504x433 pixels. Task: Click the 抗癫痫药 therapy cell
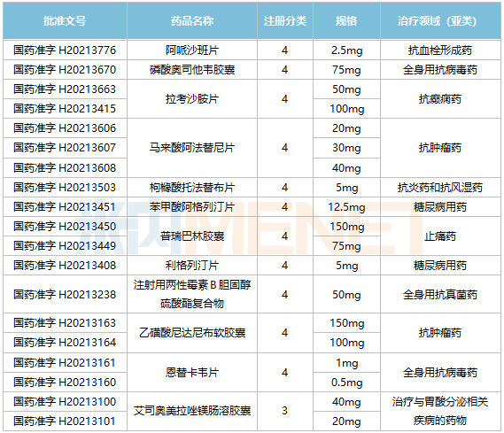coord(440,99)
